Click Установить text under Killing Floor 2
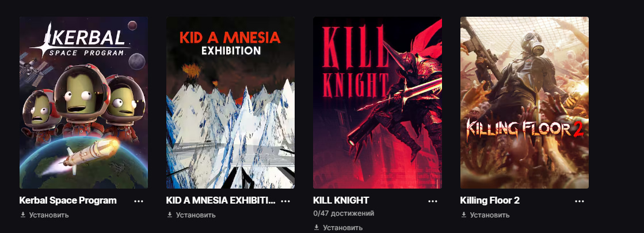This screenshot has width=644, height=233. pos(490,215)
